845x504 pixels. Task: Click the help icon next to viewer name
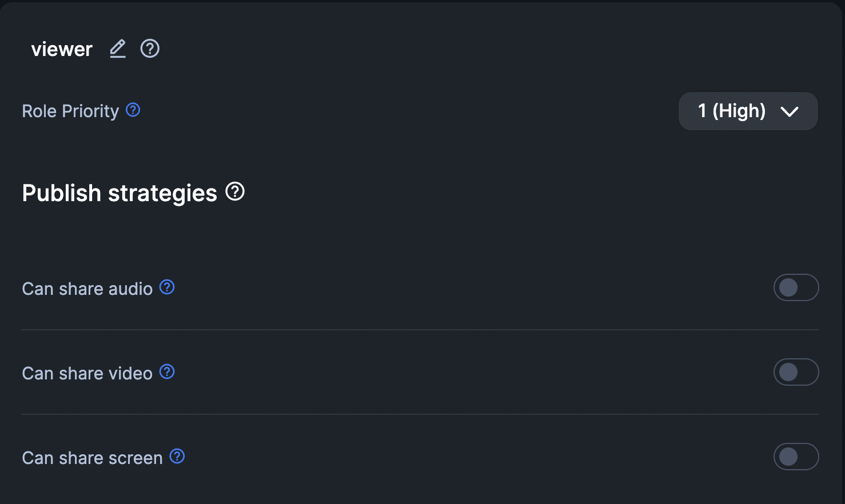(x=150, y=49)
